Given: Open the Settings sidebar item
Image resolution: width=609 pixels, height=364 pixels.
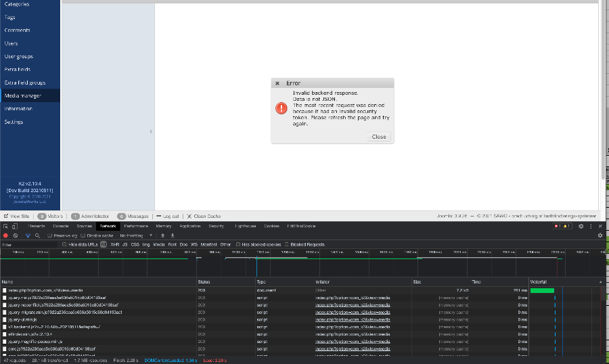Looking at the screenshot, I should tap(30, 122).
